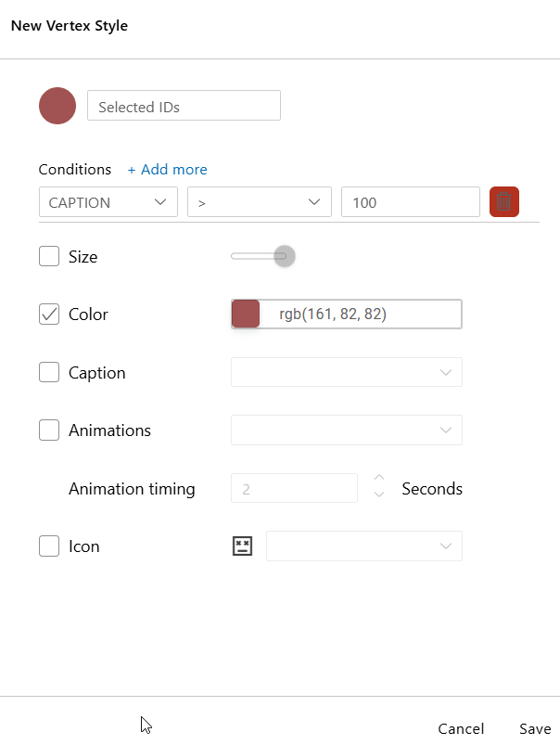Cancel the vertex style dialog
Viewport: 560px width, 745px height.
[461, 728]
